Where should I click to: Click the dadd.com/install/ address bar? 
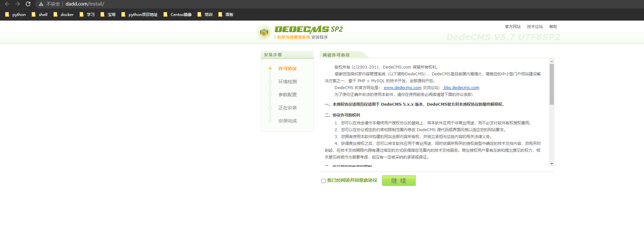pos(85,4)
